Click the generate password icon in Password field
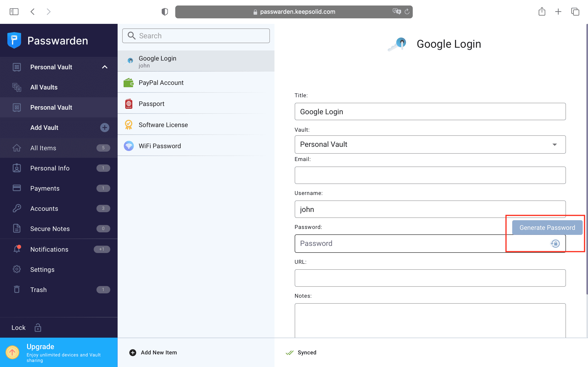Viewport: 588px width, 367px height. pos(555,243)
